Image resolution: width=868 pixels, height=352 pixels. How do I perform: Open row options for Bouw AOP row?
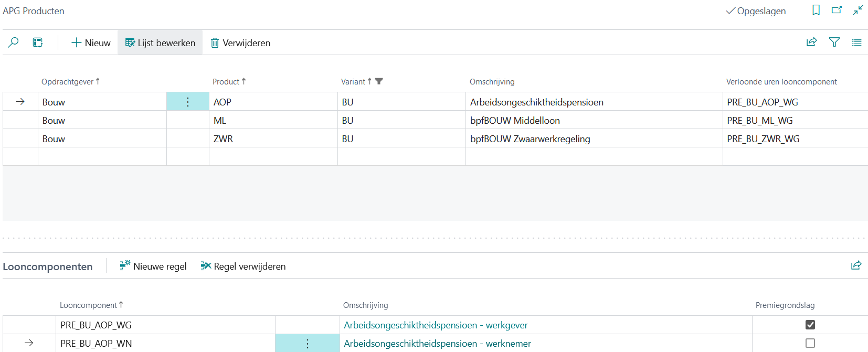tap(187, 102)
